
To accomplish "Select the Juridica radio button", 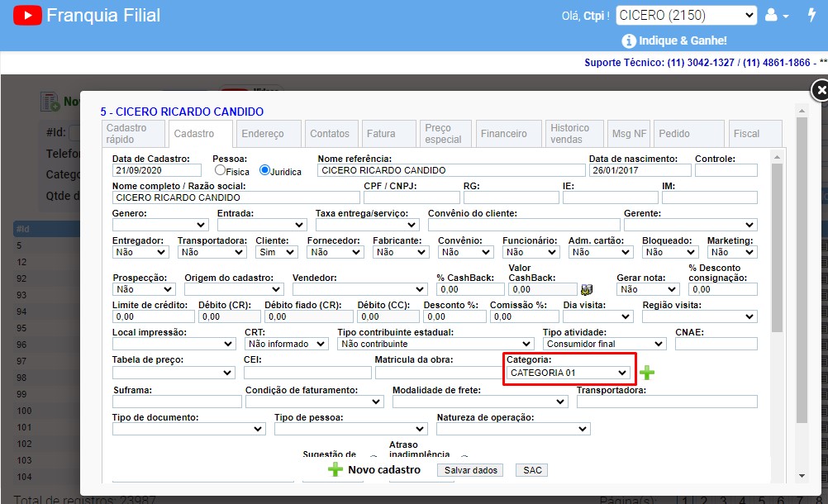I will point(264,170).
